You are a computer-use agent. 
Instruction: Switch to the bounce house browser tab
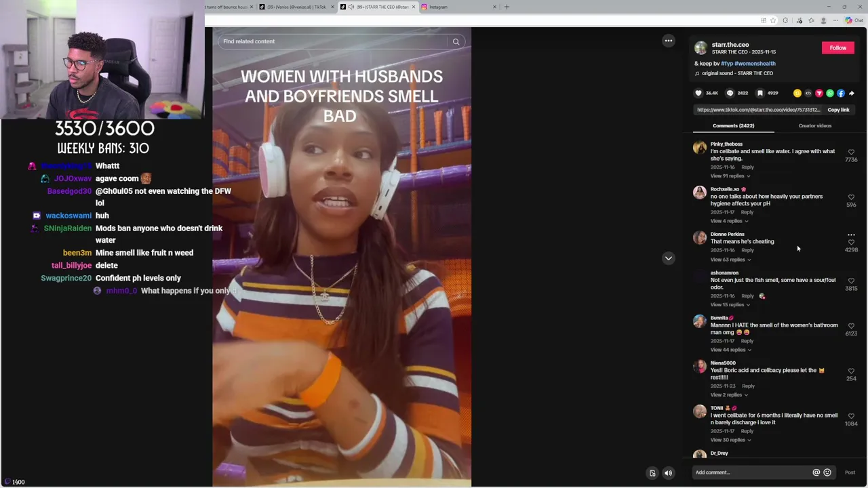tap(229, 7)
